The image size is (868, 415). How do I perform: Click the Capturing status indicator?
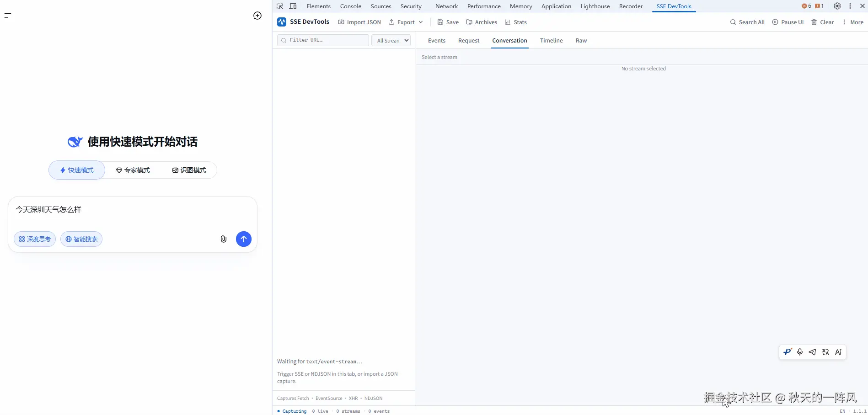[292, 411]
